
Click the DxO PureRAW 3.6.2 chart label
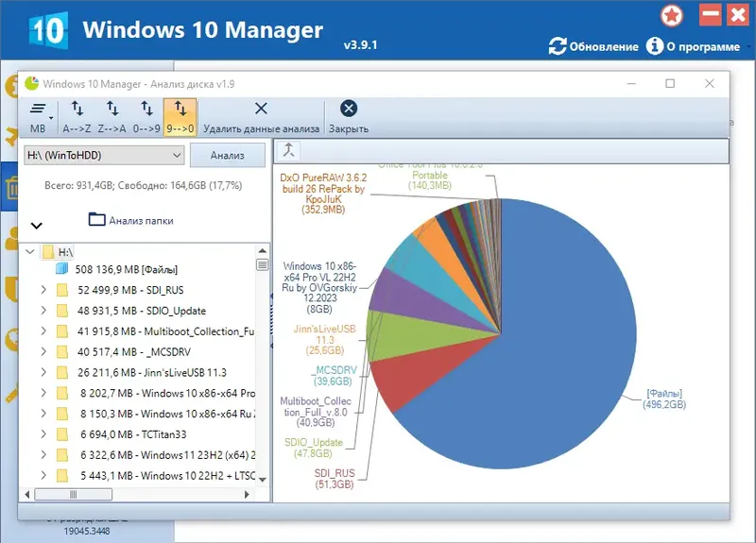(x=323, y=194)
